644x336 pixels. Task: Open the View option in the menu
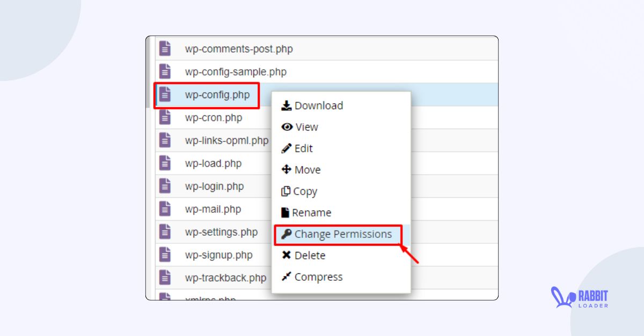tap(306, 127)
